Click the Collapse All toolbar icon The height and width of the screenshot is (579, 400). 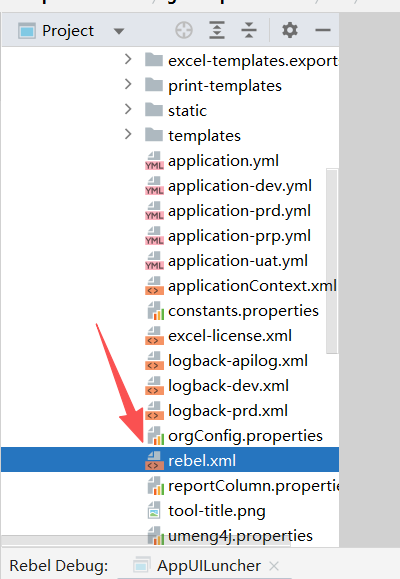249,30
